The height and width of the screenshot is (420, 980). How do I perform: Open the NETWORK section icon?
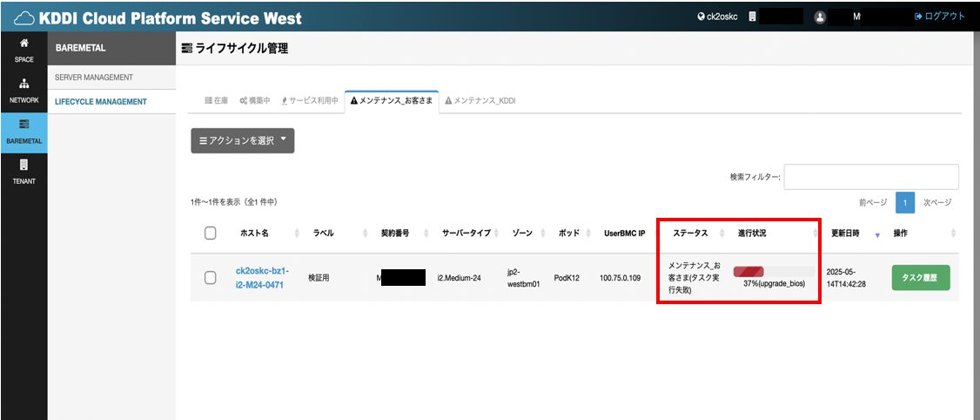[x=23, y=84]
